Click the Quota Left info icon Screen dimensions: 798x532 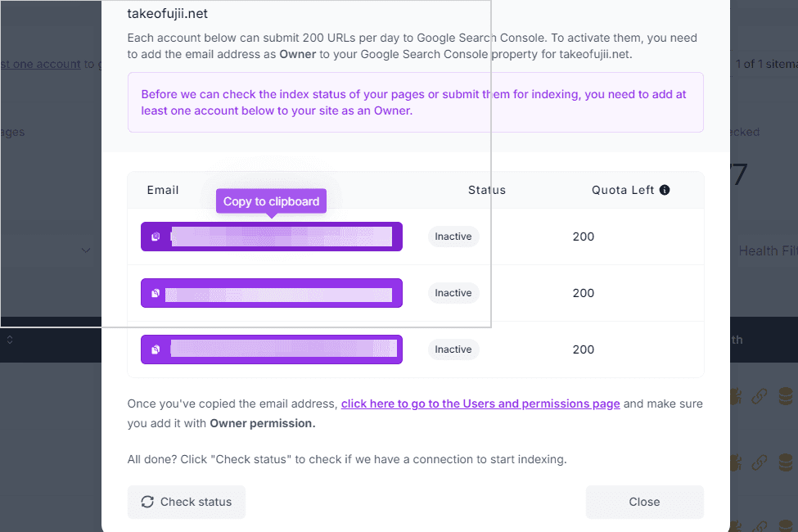click(664, 190)
